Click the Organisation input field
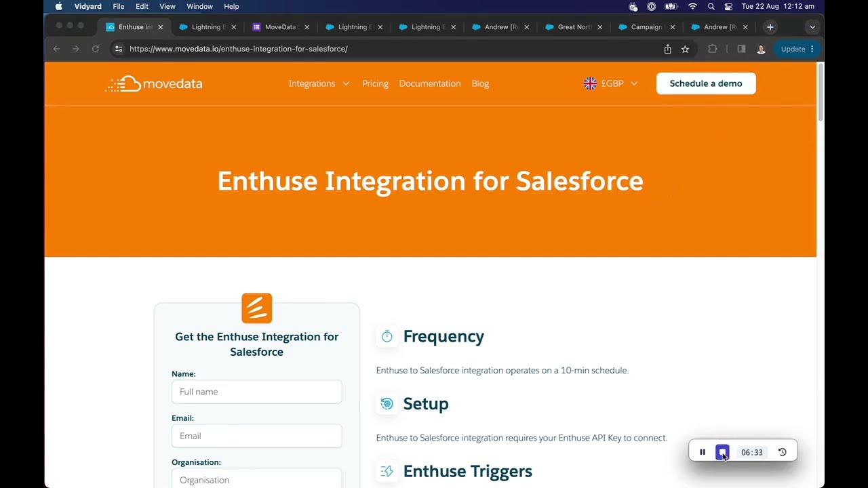 (257, 479)
